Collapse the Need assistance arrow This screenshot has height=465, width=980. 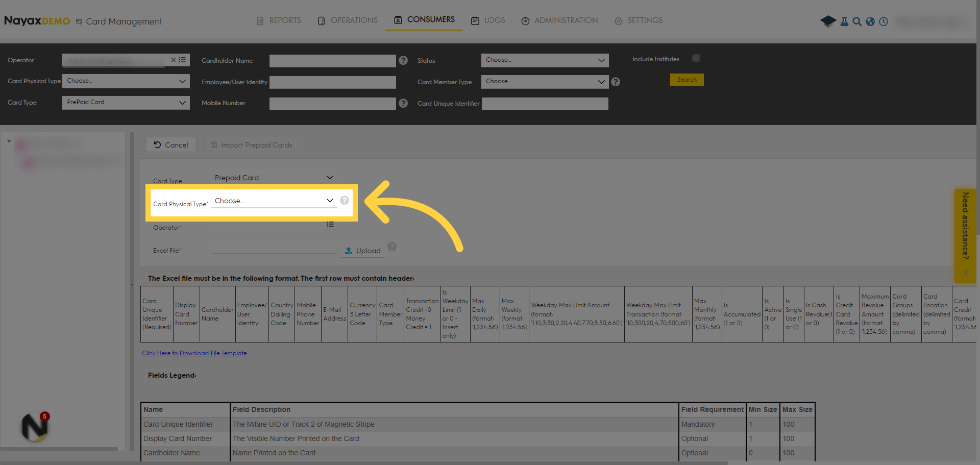[x=965, y=272]
